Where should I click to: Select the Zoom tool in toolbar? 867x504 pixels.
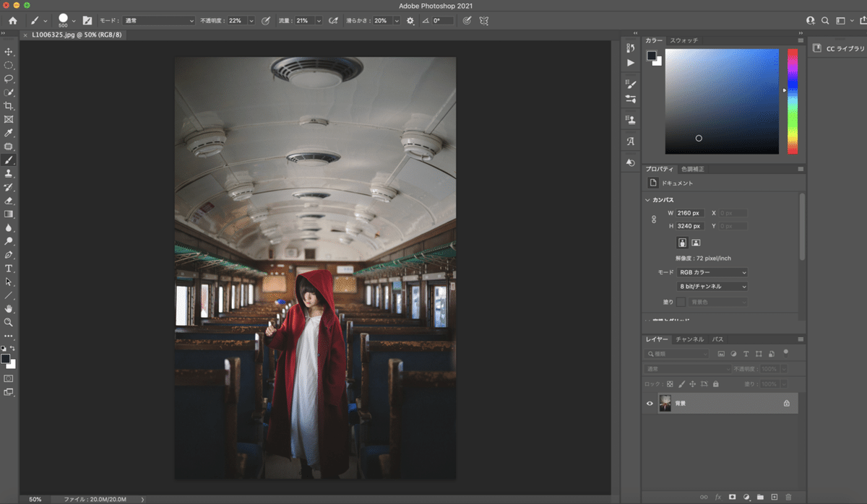[x=9, y=322]
